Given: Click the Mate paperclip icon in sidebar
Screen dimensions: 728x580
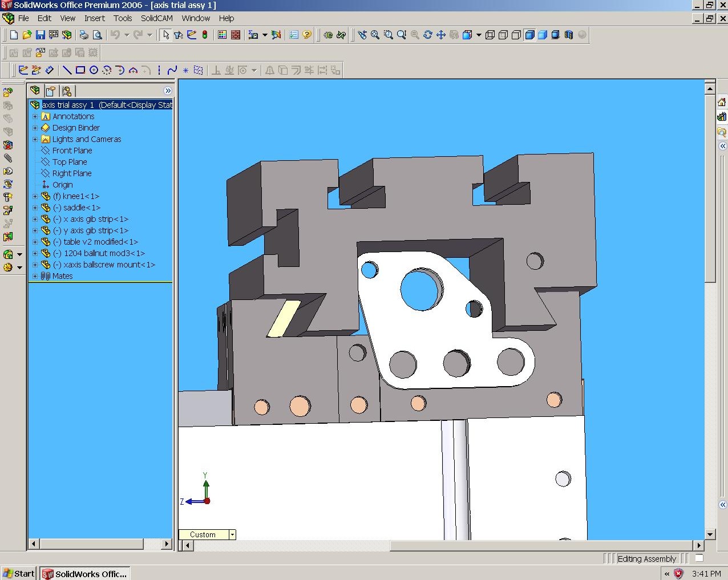Looking at the screenshot, I should [x=8, y=158].
